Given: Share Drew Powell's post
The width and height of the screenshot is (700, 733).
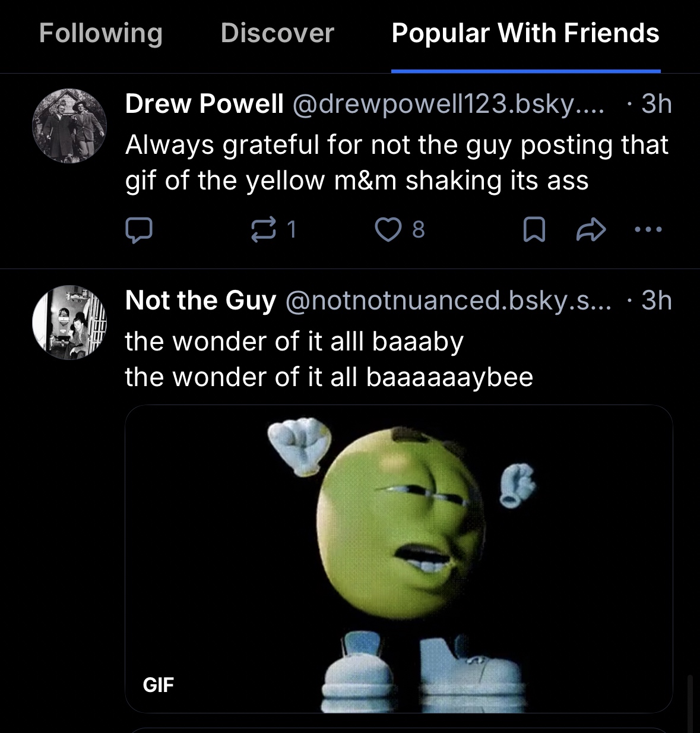Looking at the screenshot, I should (591, 230).
